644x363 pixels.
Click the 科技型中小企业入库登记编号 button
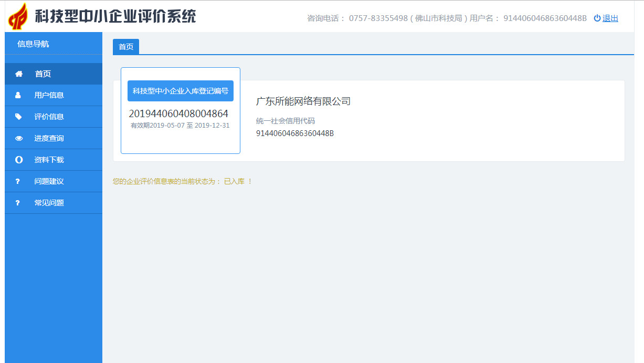point(181,91)
